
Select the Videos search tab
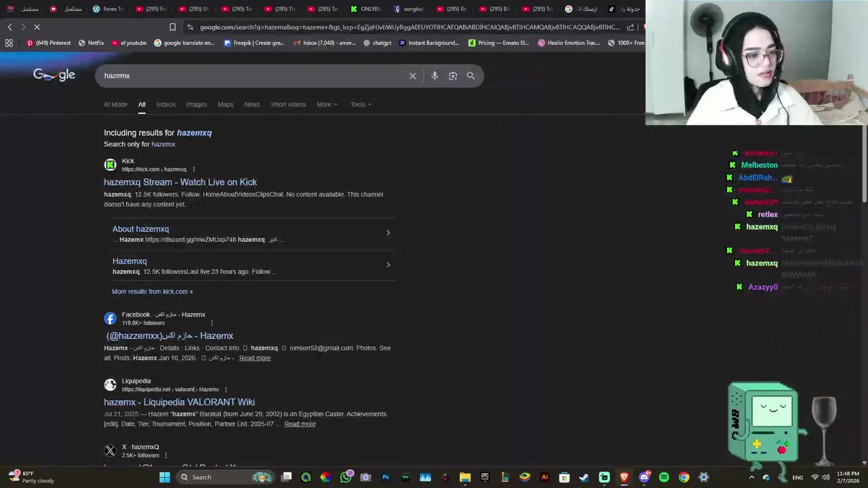click(165, 104)
